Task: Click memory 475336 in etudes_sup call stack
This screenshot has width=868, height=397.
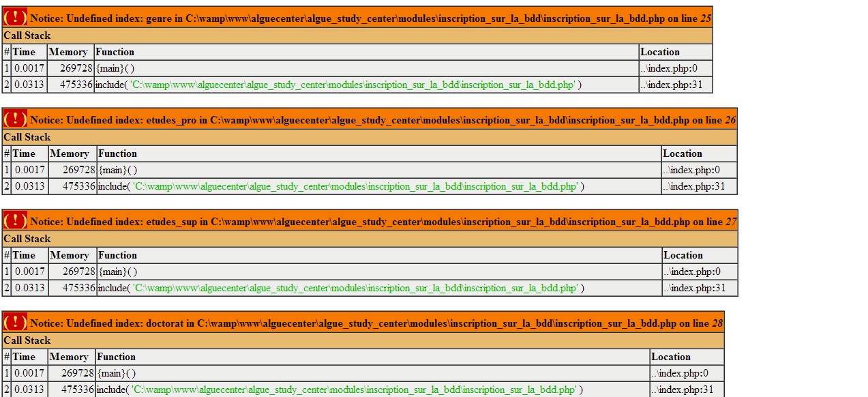Action: coord(79,288)
